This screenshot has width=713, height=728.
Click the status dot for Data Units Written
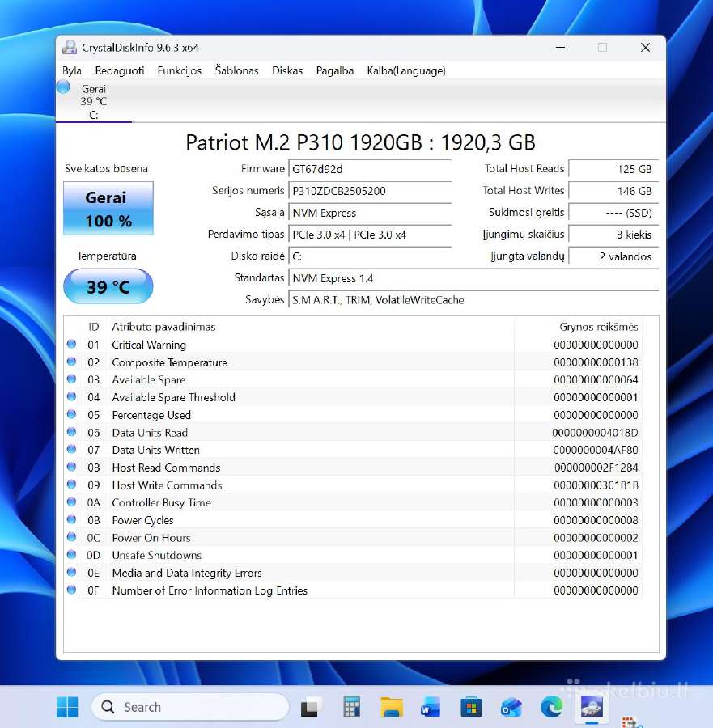pos(71,450)
